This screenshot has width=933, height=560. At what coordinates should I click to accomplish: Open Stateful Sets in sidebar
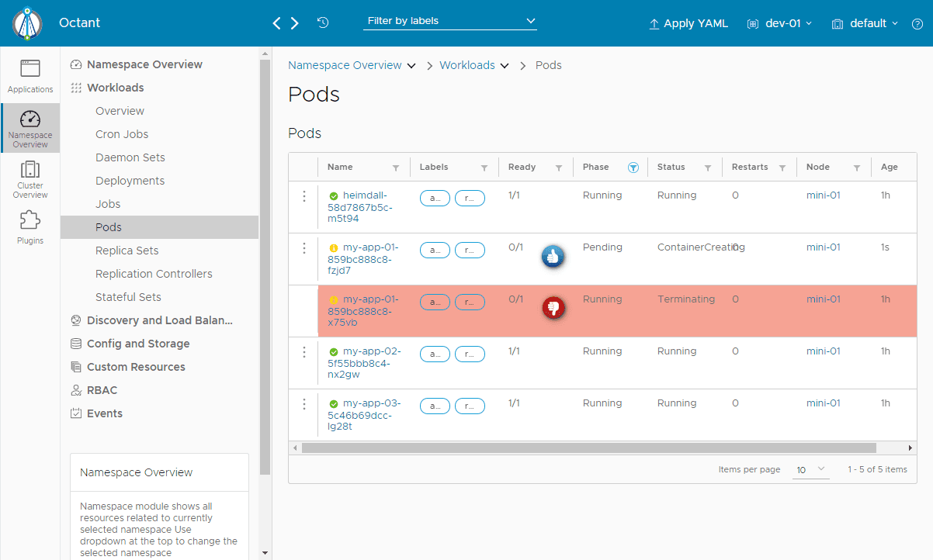point(129,297)
